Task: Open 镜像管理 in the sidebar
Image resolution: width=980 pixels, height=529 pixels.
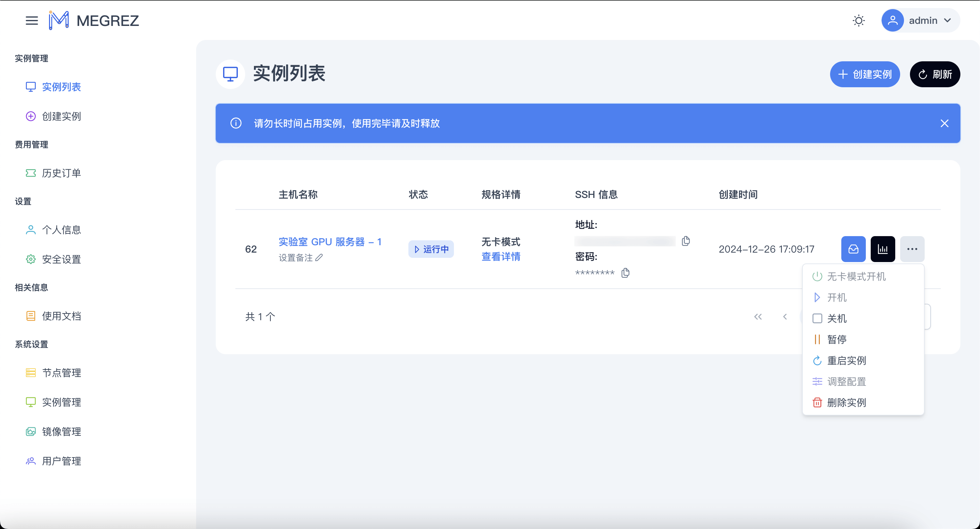Action: (61, 432)
